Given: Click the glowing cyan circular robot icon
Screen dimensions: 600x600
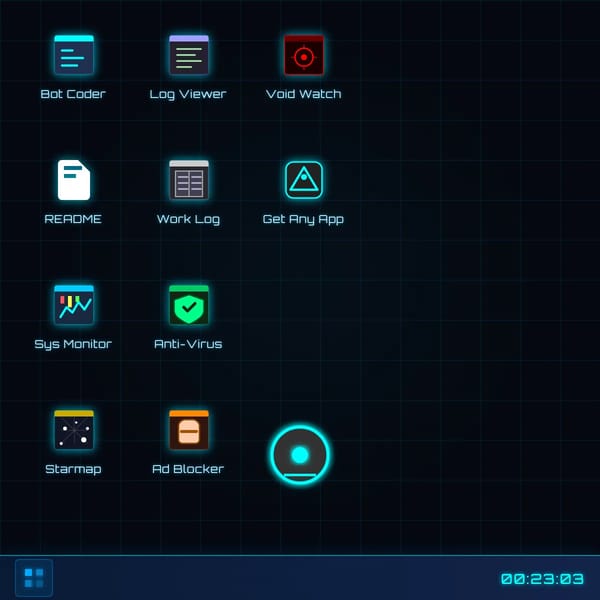Looking at the screenshot, I should [x=300, y=455].
